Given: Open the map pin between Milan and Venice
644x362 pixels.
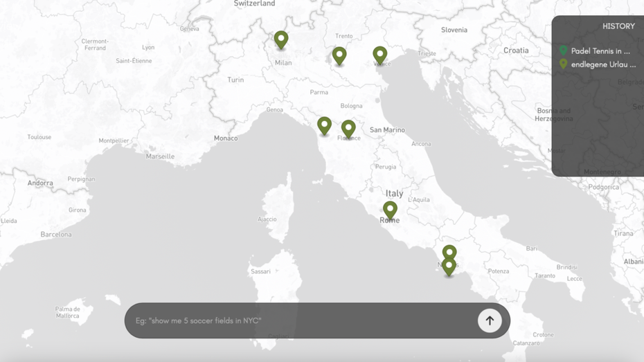Looking at the screenshot, I should (339, 55).
